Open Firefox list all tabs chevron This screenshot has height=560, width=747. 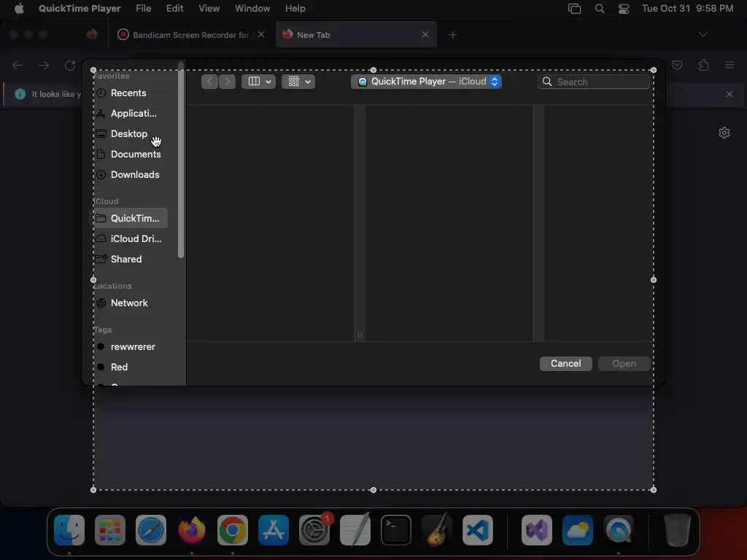(703, 34)
